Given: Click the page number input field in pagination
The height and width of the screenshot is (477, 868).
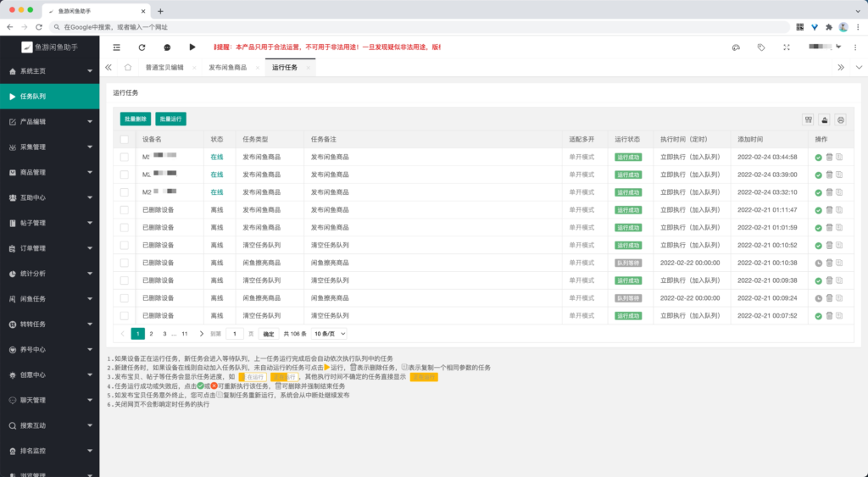Looking at the screenshot, I should click(235, 334).
